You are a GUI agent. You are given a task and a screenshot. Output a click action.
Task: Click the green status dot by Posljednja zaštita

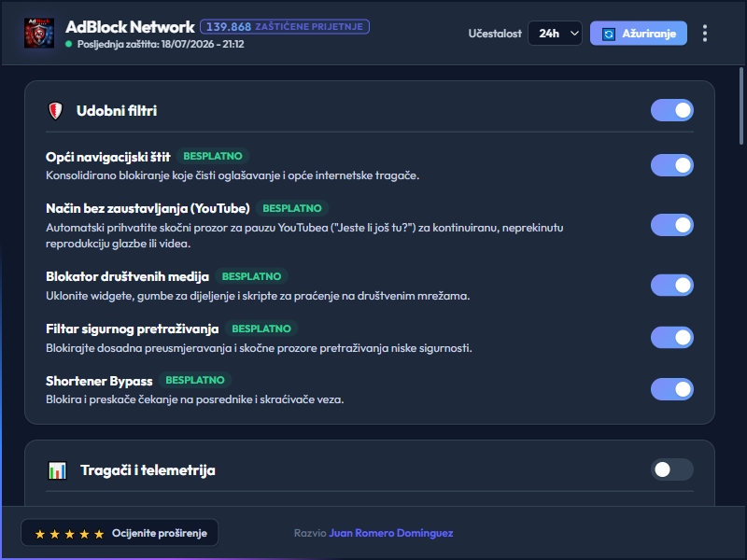tap(68, 44)
